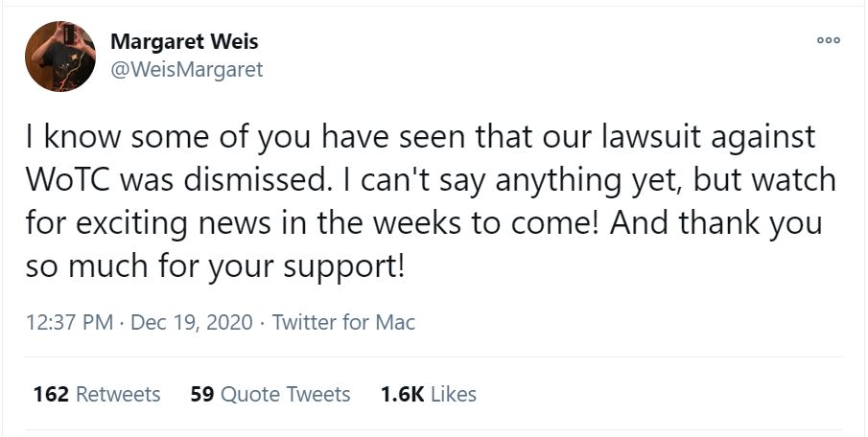Click the number 162 beside Retweets

pos(50,394)
